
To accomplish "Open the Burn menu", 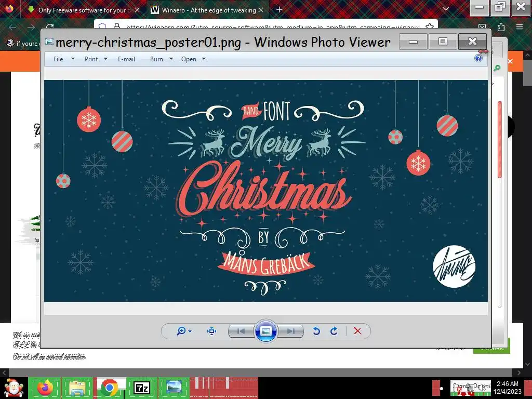I will click(x=156, y=59).
